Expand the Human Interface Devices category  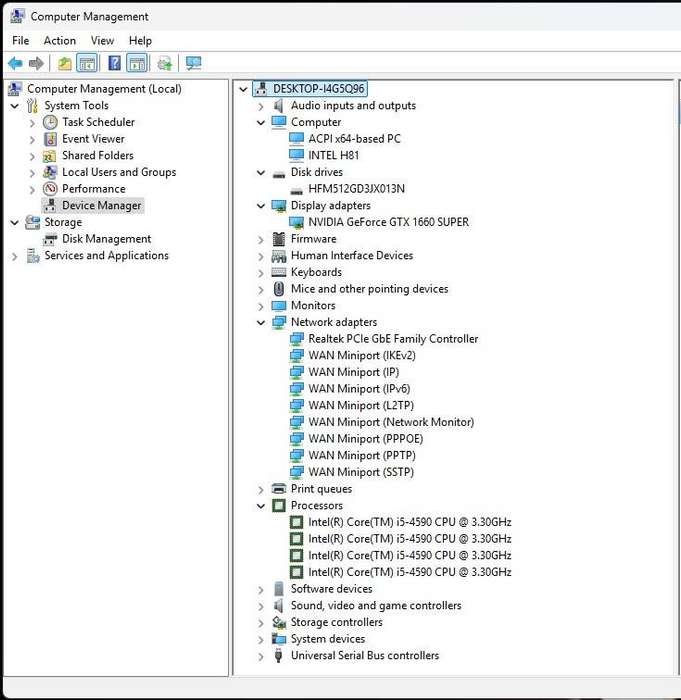coord(261,256)
